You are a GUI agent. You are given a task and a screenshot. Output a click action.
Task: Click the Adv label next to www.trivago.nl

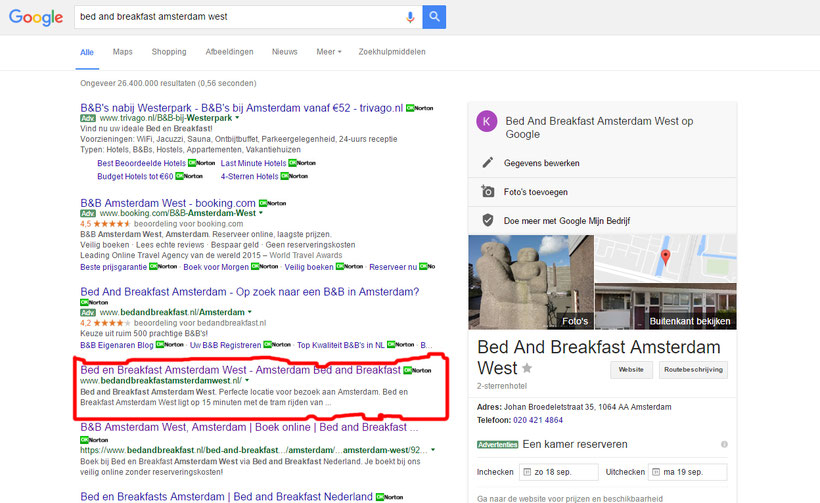88,118
